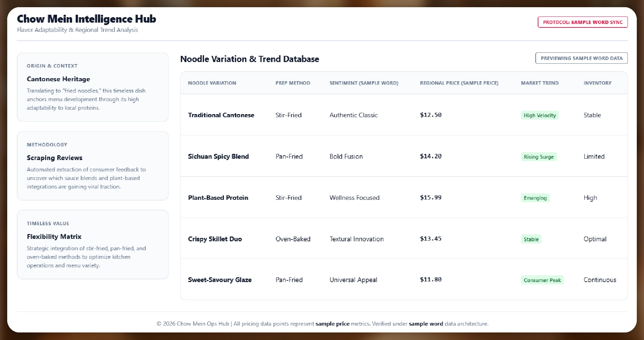The image size is (644, 340).
Task: Open the Cantonese Heritage card
Action: click(93, 87)
